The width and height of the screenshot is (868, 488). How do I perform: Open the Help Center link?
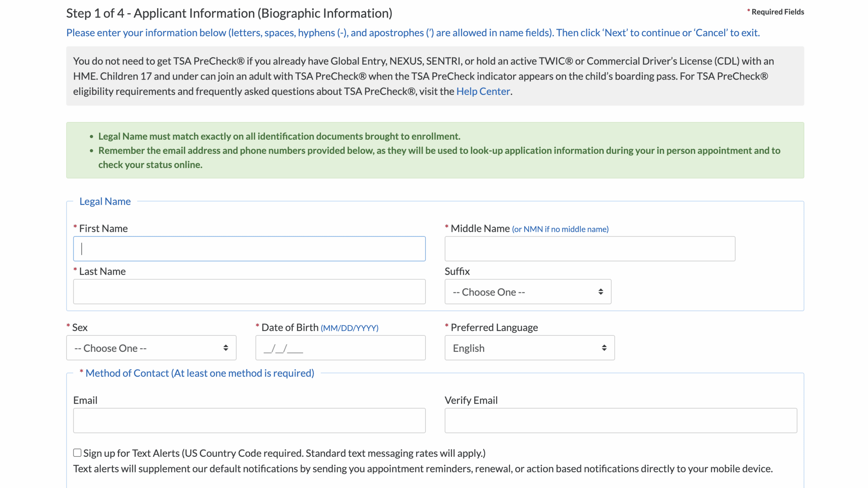click(x=483, y=91)
